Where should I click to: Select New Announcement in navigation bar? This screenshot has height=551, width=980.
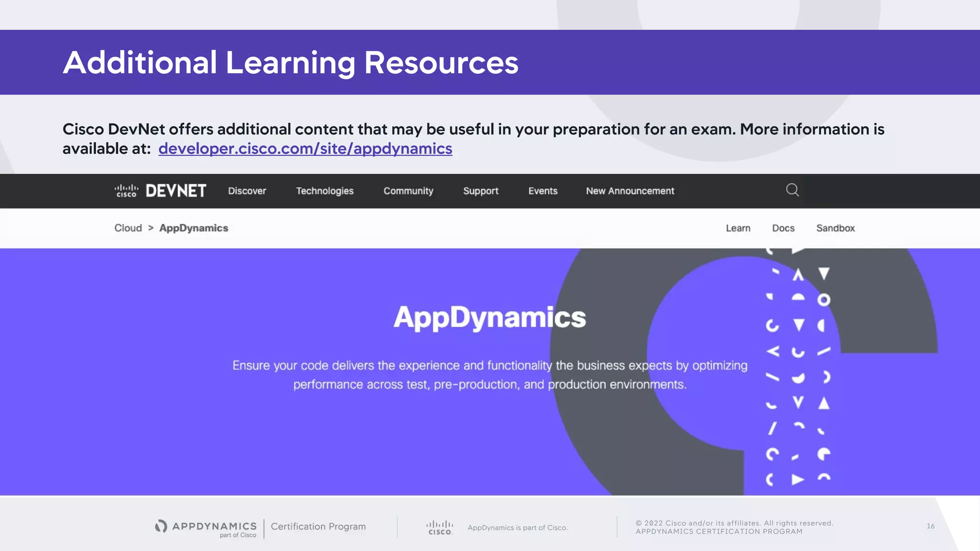point(630,191)
